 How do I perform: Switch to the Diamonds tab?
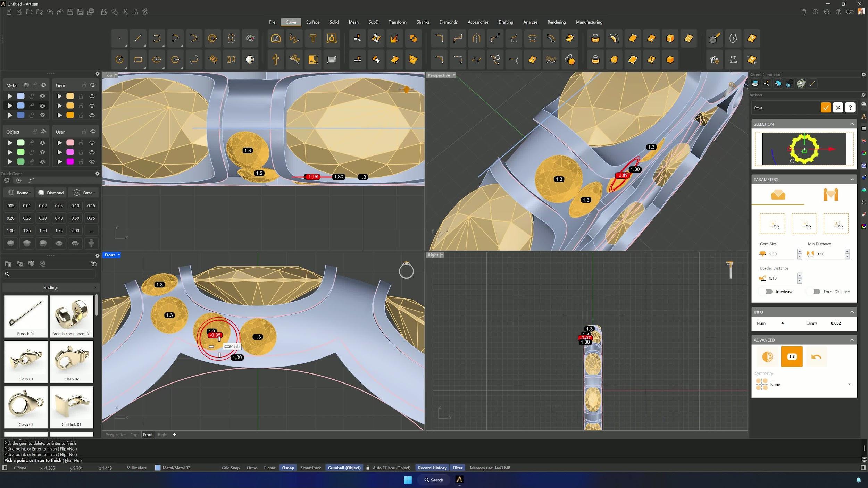[448, 22]
